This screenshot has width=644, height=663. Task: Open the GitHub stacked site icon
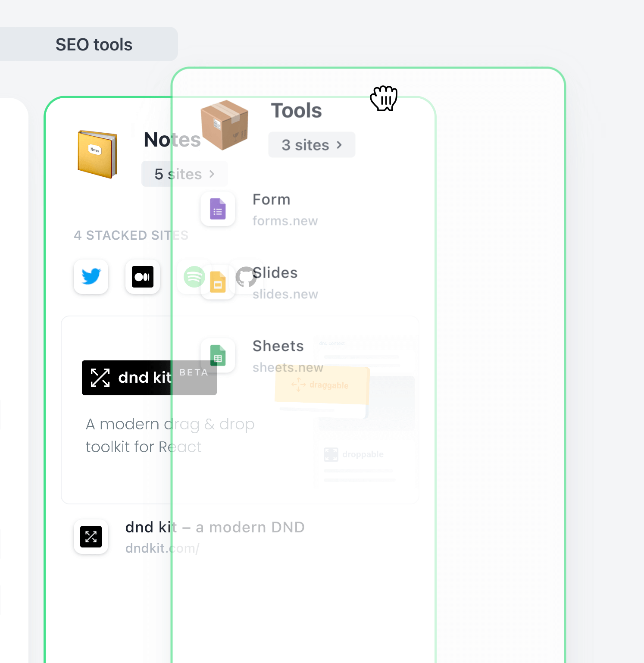coord(246,277)
